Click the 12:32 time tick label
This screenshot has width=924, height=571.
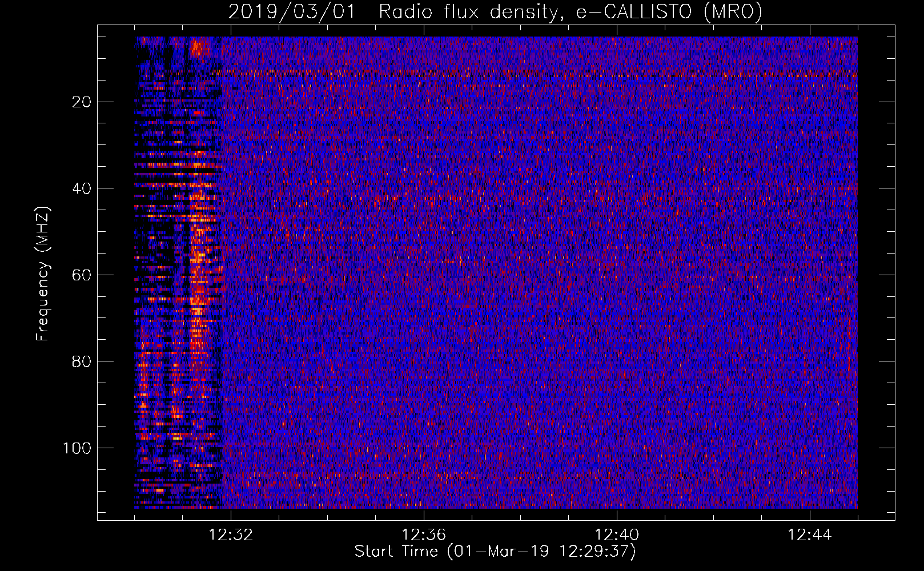(x=231, y=535)
